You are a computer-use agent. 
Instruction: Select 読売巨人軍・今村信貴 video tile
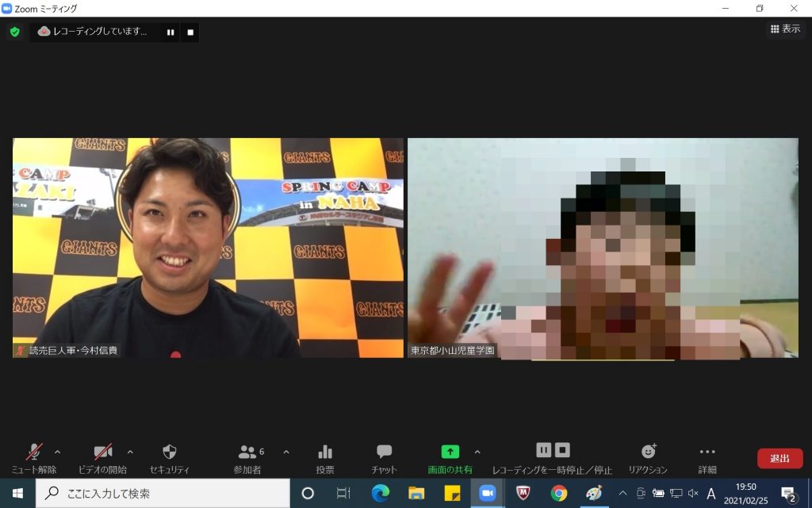pos(208,248)
